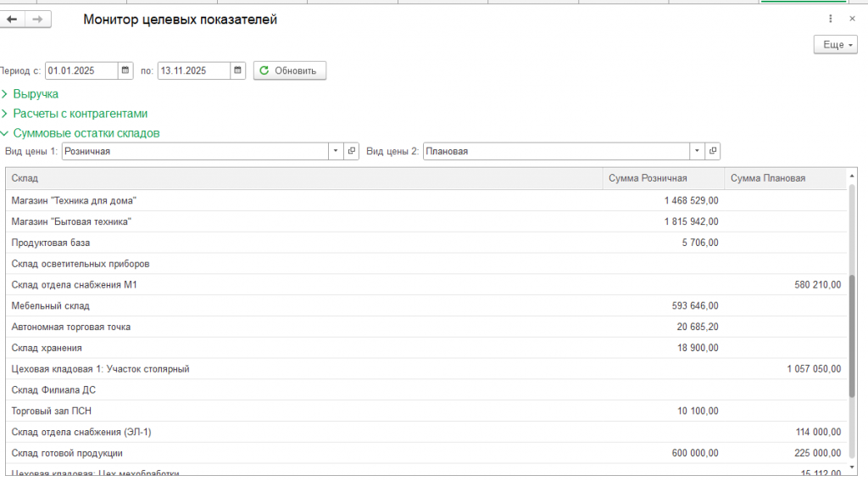Select the Торговый зал ПСН row
868x481 pixels.
point(426,411)
